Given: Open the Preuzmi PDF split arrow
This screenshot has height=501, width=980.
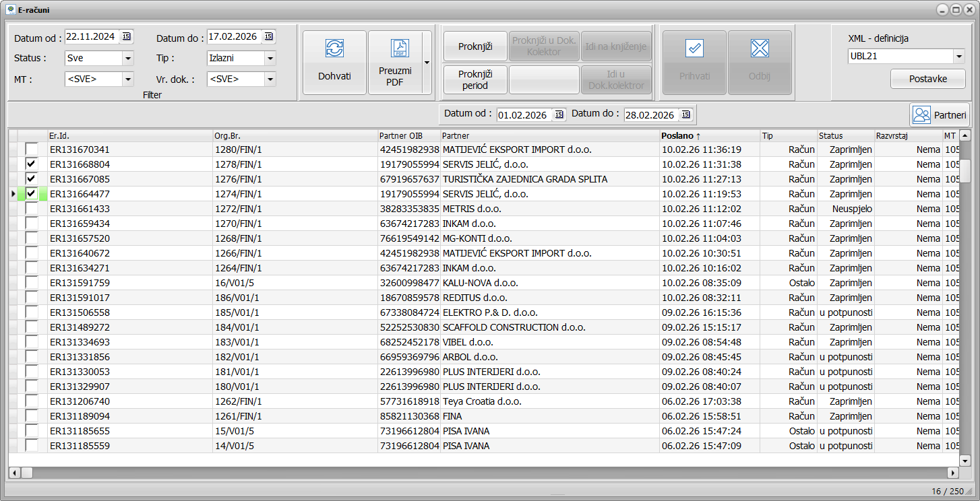Looking at the screenshot, I should pos(427,63).
